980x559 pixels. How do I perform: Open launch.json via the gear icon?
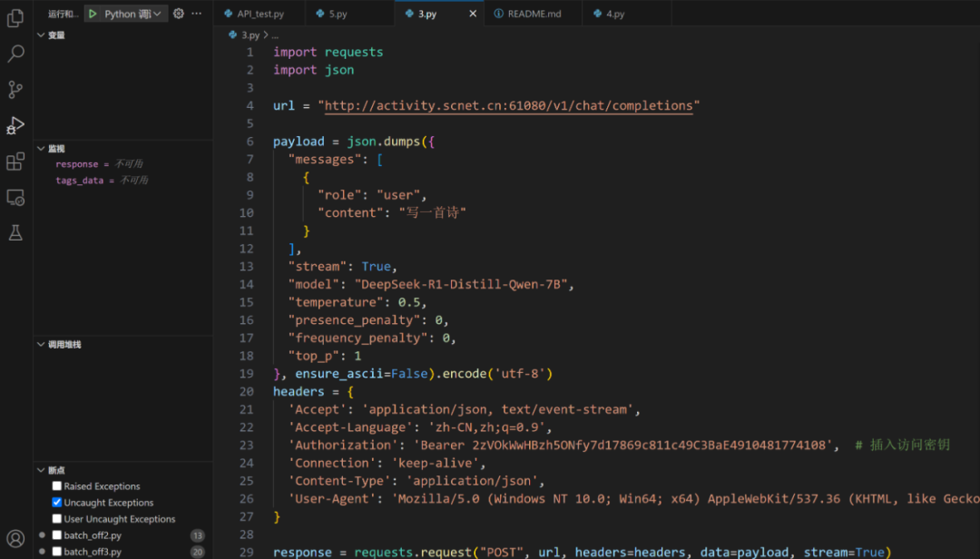179,14
